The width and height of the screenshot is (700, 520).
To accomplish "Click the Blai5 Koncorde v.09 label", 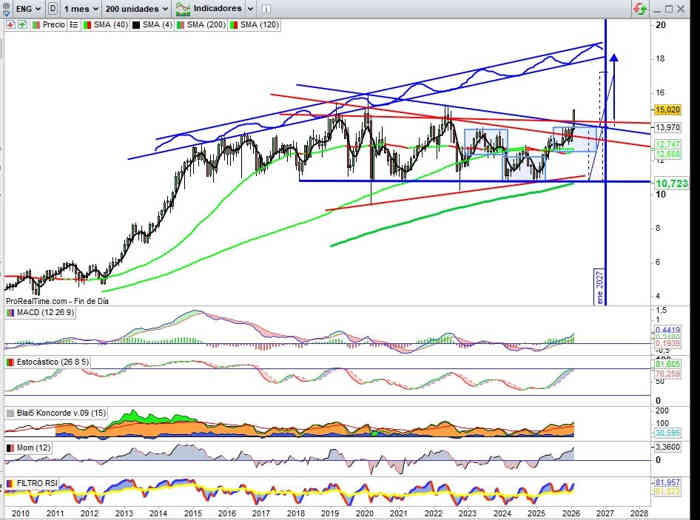I will (x=55, y=411).
